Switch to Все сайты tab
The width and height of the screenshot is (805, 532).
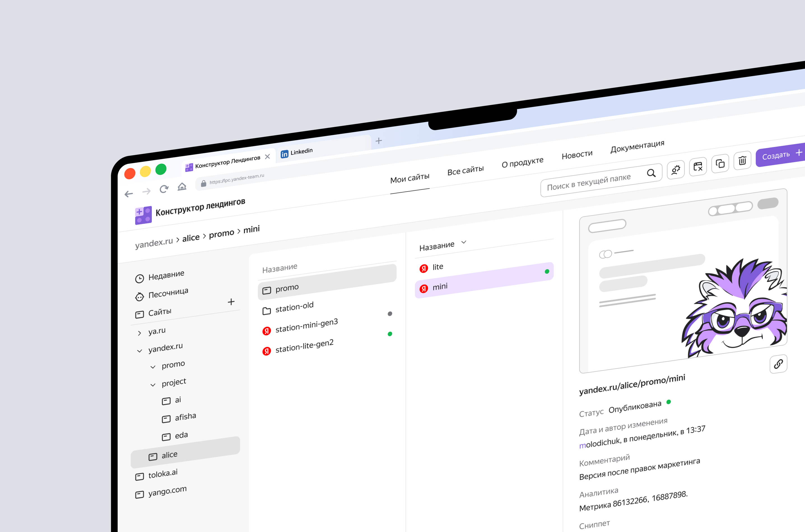(465, 170)
